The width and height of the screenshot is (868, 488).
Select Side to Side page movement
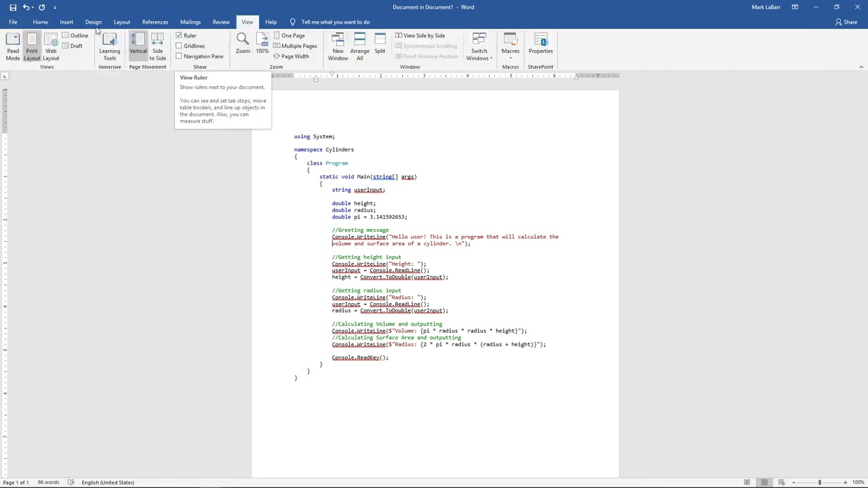coord(157,47)
